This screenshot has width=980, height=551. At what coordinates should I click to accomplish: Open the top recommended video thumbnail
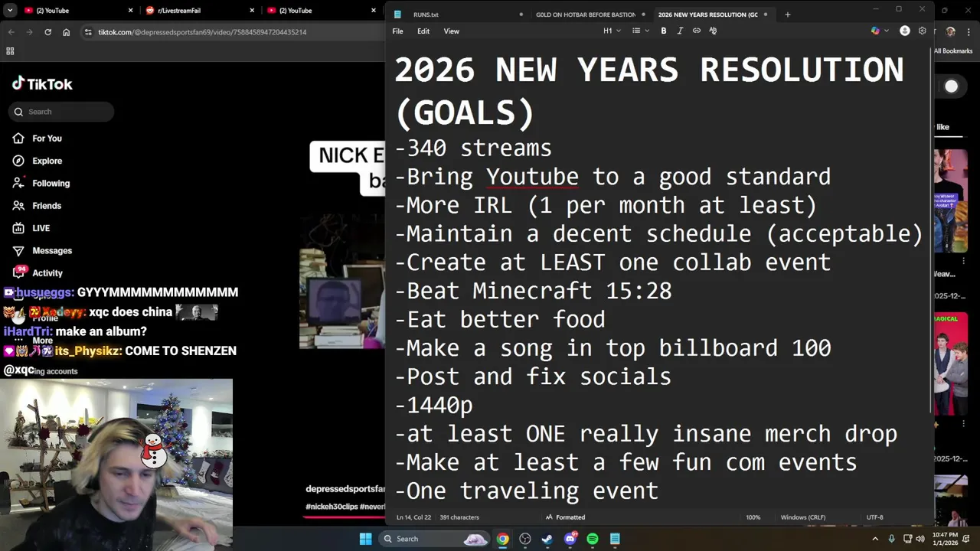tap(951, 201)
